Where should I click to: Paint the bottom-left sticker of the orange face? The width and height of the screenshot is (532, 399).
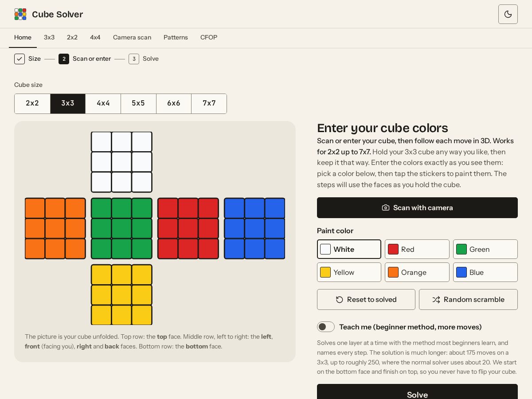coord(35,249)
